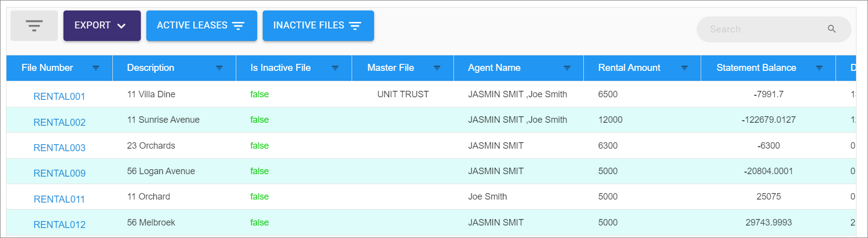Filter the Statement Balance column
Screen dimensions: 868x238
pyautogui.click(x=819, y=68)
